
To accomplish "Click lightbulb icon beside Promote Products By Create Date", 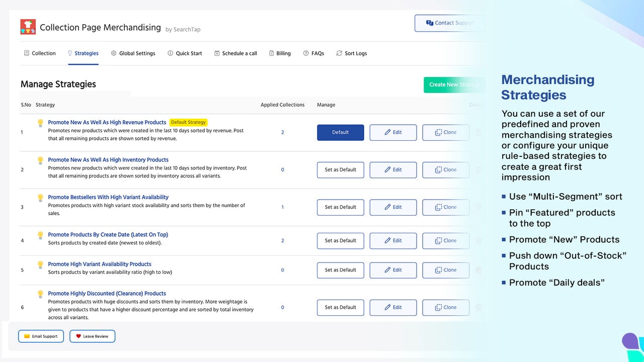I will 41,235.
